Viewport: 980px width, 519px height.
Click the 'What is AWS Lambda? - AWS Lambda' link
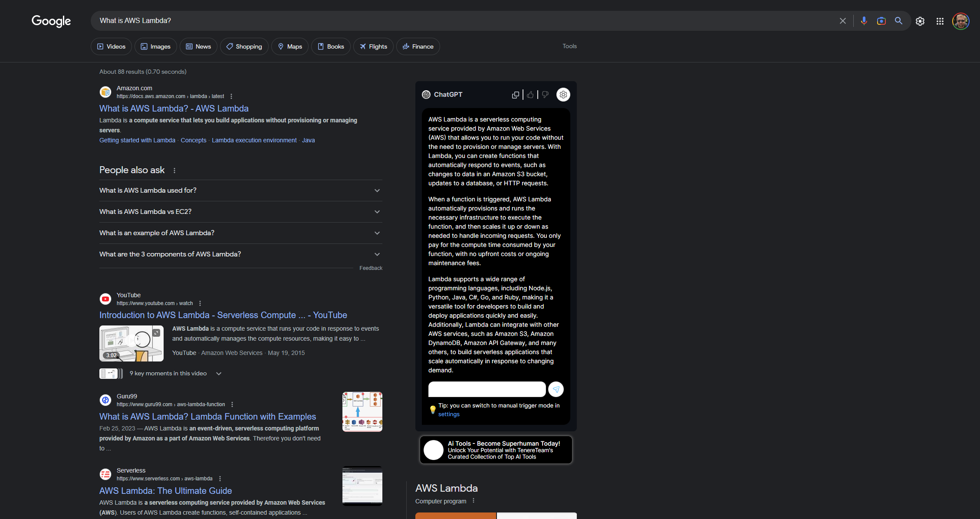coord(174,108)
